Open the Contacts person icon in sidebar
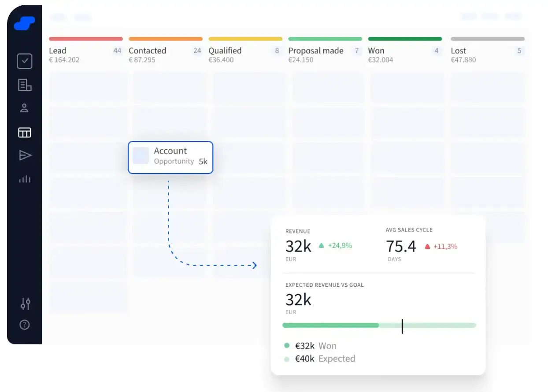 (x=25, y=108)
